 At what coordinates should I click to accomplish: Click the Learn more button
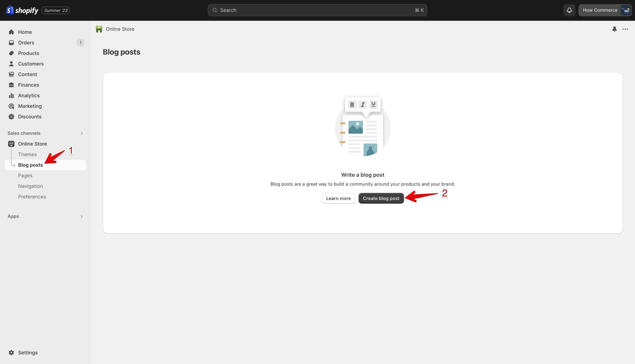(x=338, y=198)
